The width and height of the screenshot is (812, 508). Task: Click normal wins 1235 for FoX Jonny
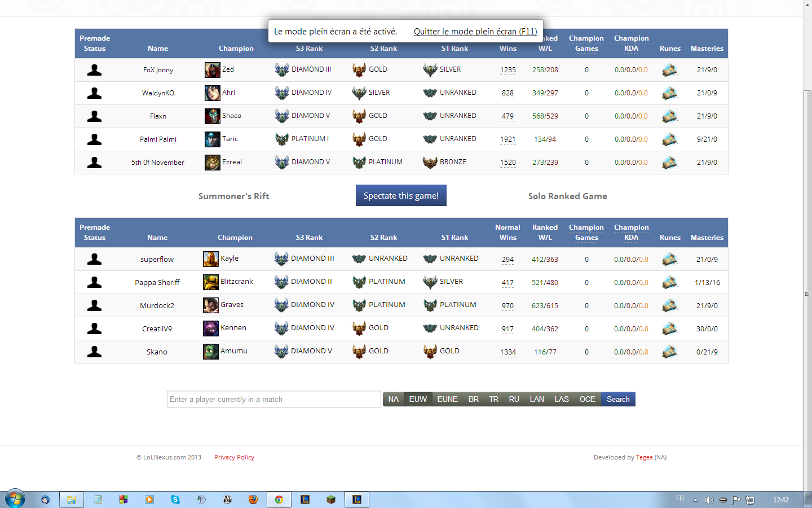508,70
